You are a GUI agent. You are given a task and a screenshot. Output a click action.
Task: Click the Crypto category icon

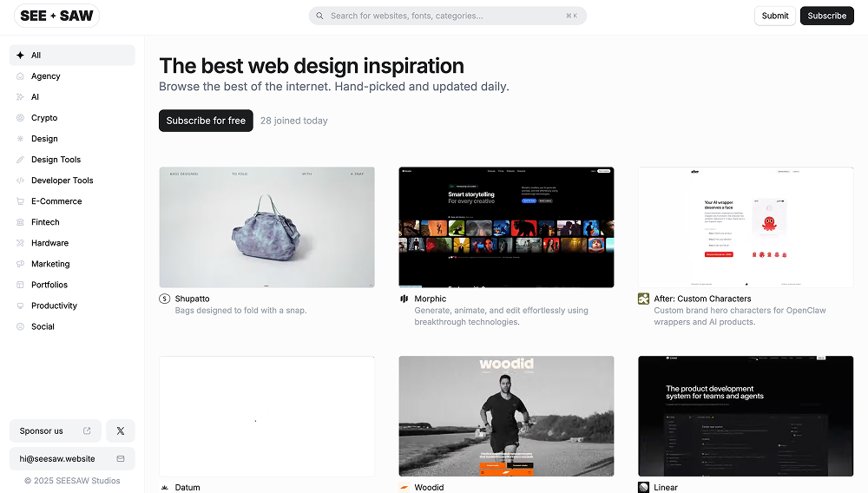pos(21,118)
